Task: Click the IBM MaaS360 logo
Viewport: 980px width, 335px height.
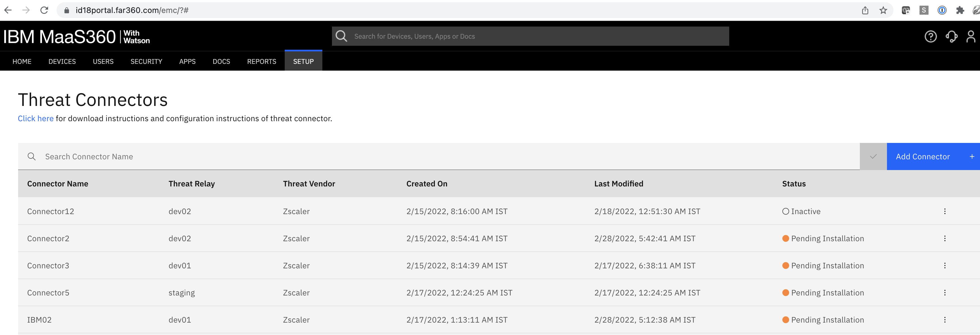Action: click(x=76, y=36)
